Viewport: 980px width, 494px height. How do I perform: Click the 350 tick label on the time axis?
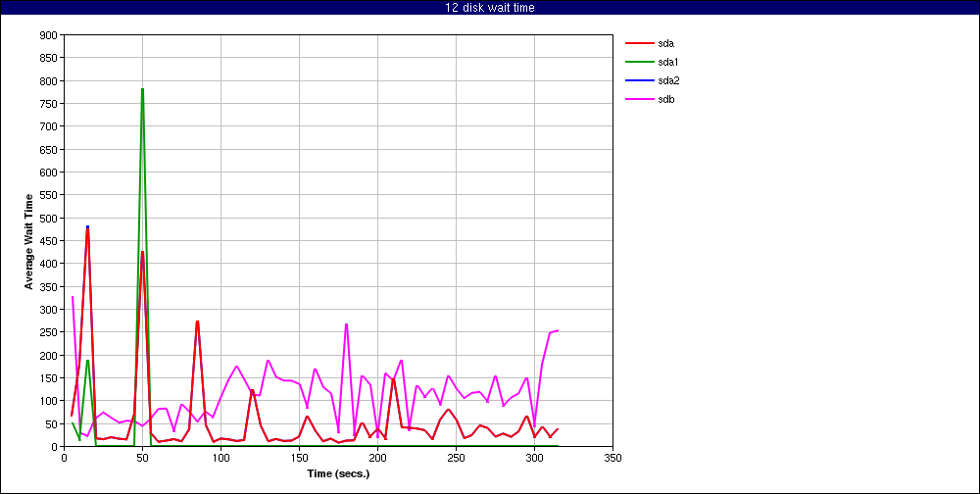click(x=613, y=458)
